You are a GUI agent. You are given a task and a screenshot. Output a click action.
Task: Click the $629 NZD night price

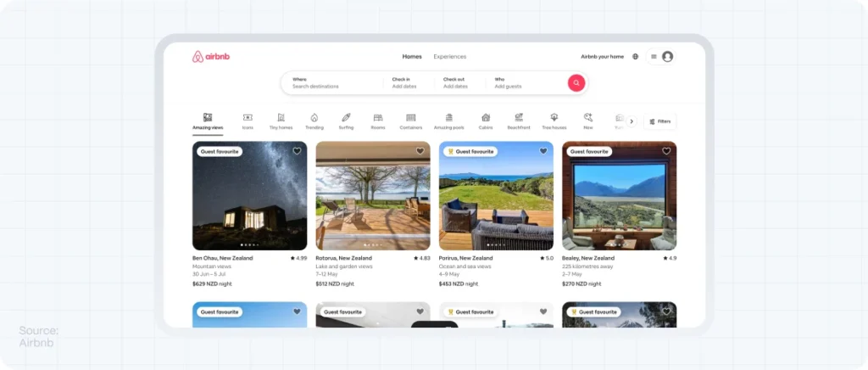point(212,283)
